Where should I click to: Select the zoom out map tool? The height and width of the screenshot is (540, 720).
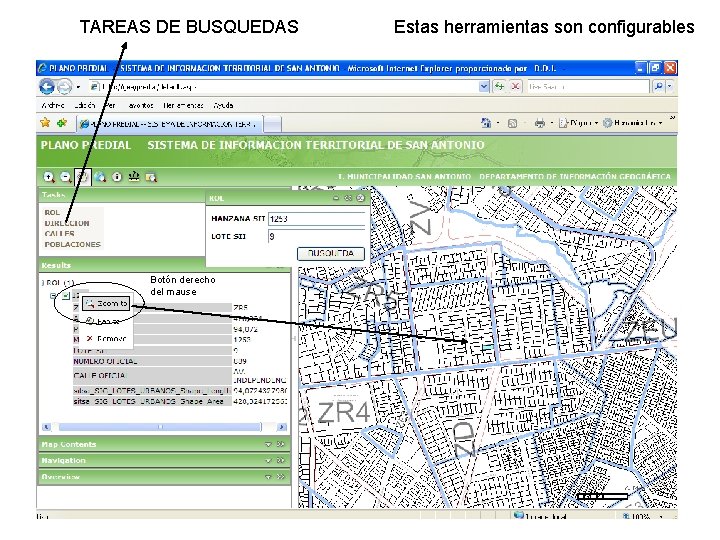(66, 177)
